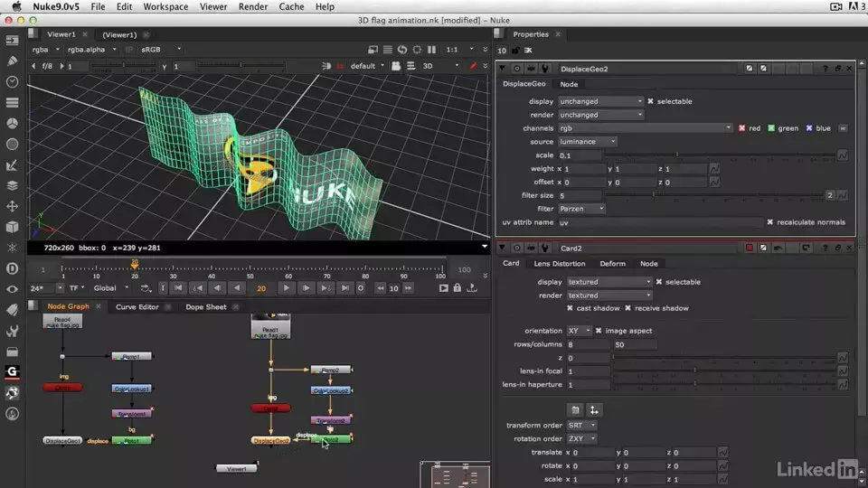Toggle receive shadow checkbox
868x488 pixels.
[x=627, y=308]
